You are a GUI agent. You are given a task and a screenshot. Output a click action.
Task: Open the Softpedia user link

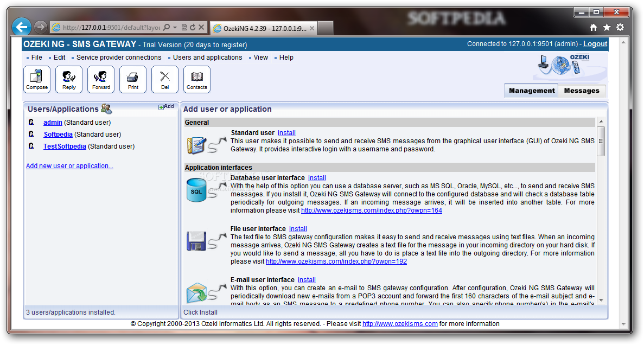(x=58, y=135)
